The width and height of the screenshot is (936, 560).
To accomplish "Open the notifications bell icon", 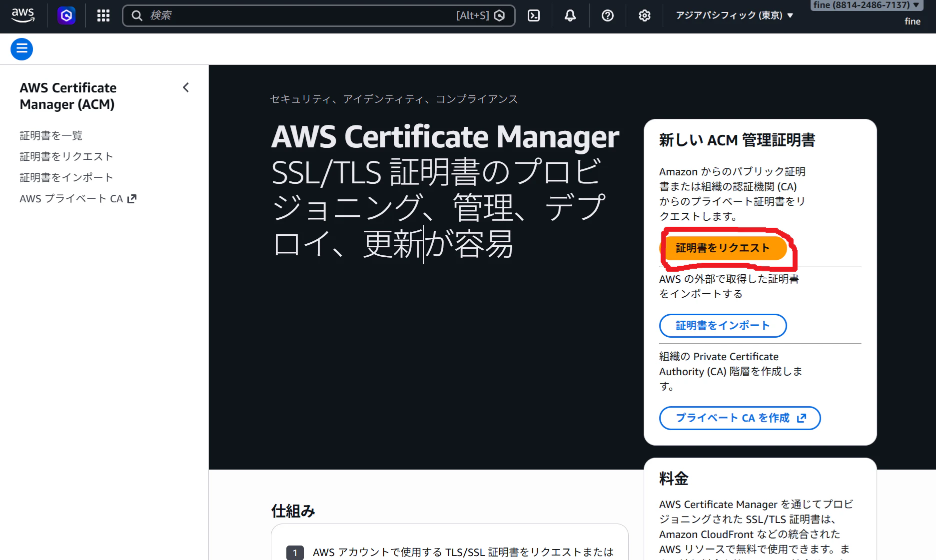I will [570, 15].
